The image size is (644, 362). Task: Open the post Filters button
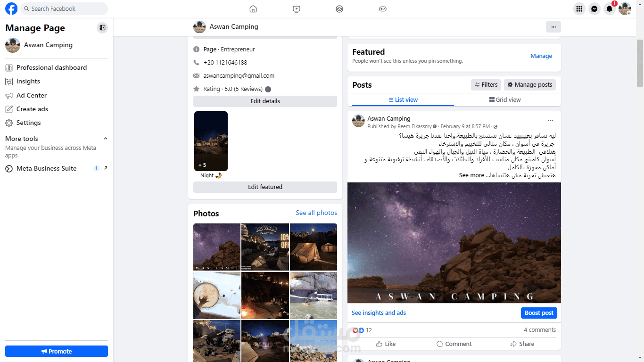(x=486, y=85)
